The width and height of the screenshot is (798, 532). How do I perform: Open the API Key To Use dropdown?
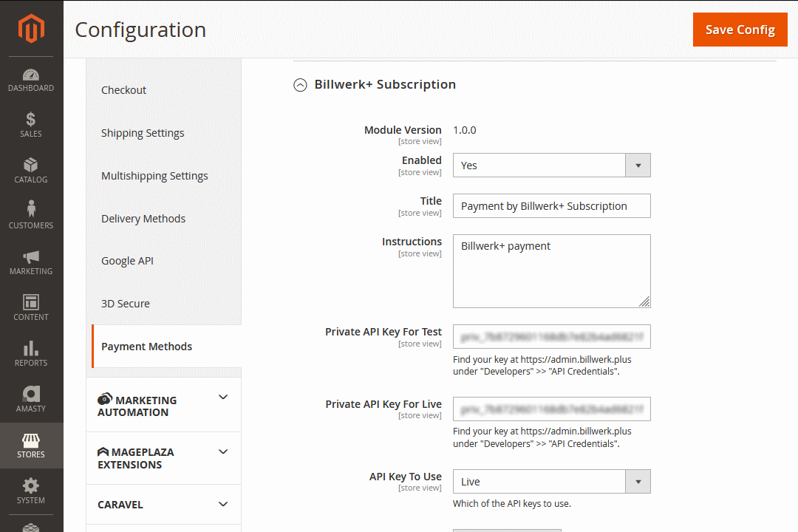[x=552, y=482]
